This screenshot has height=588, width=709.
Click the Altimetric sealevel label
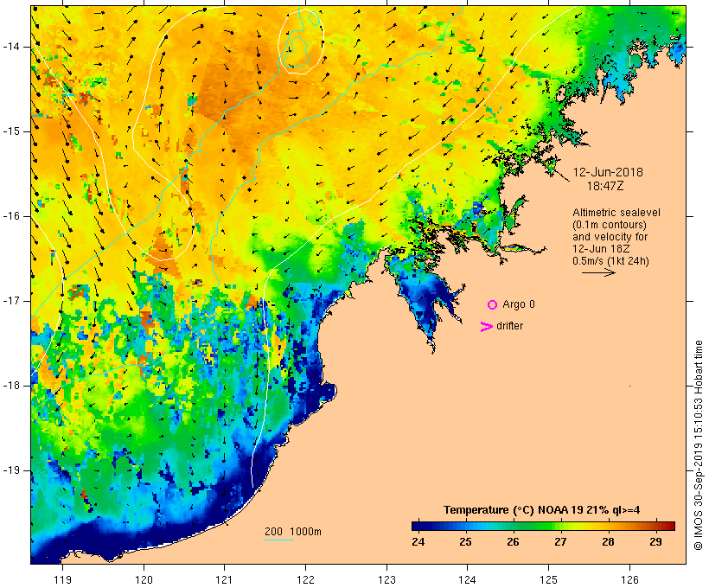[616, 213]
